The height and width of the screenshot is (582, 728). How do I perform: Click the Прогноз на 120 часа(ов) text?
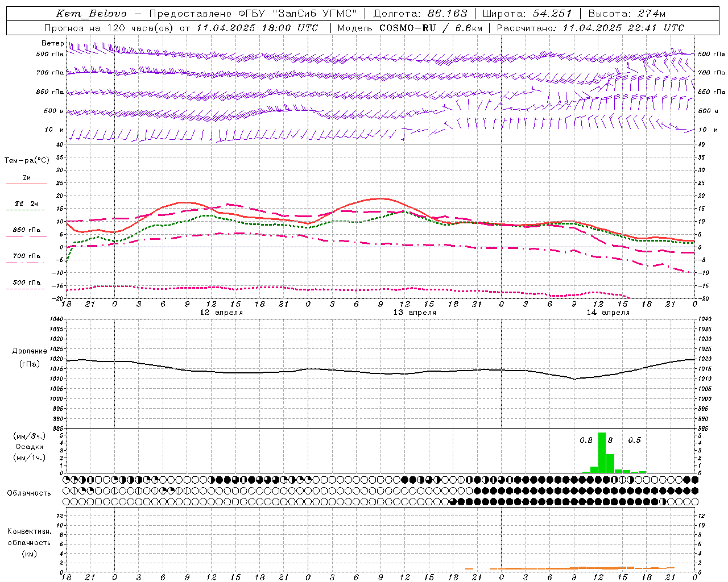(109, 28)
